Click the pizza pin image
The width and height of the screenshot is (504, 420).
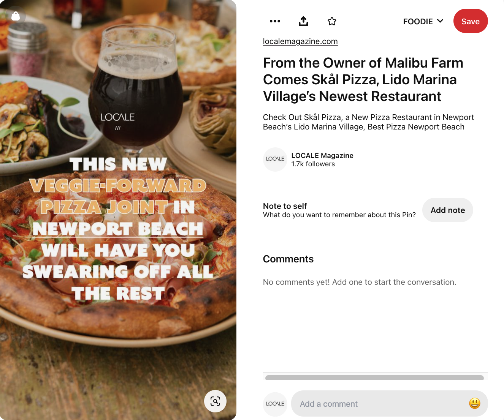[118, 210]
